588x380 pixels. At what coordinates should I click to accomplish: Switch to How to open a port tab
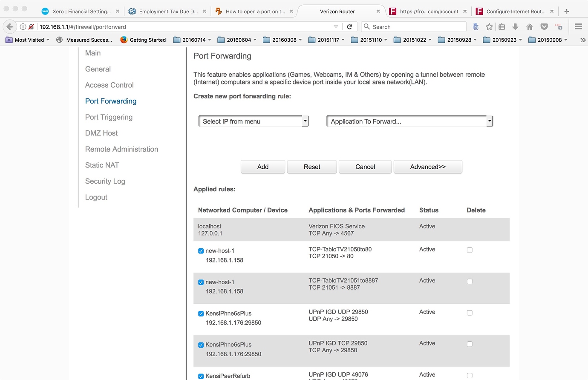(x=255, y=12)
